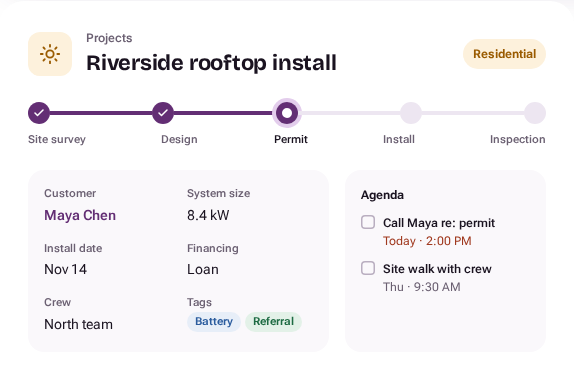
Task: Check the Call Maya re: permit checkbox
Action: (x=368, y=222)
